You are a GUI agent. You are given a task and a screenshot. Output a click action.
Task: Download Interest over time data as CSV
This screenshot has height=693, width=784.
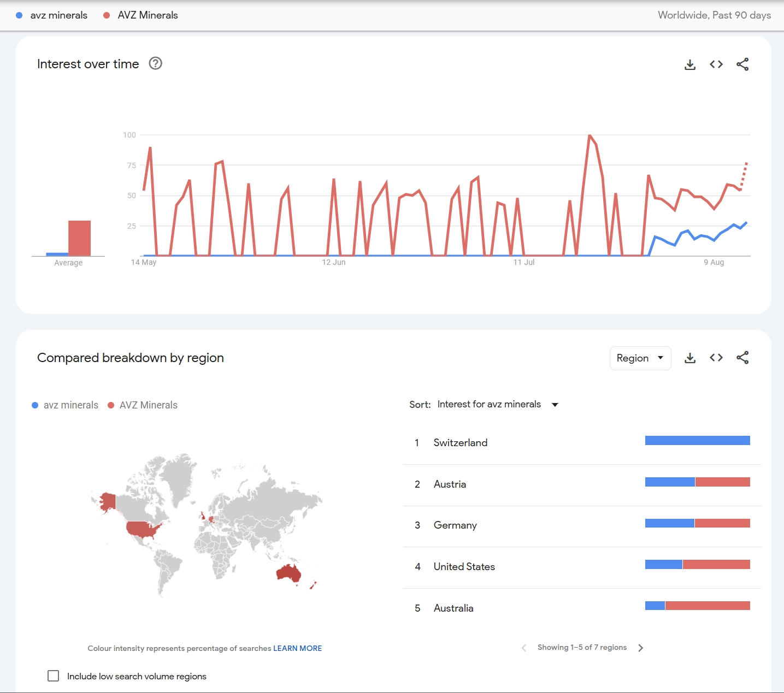click(690, 64)
